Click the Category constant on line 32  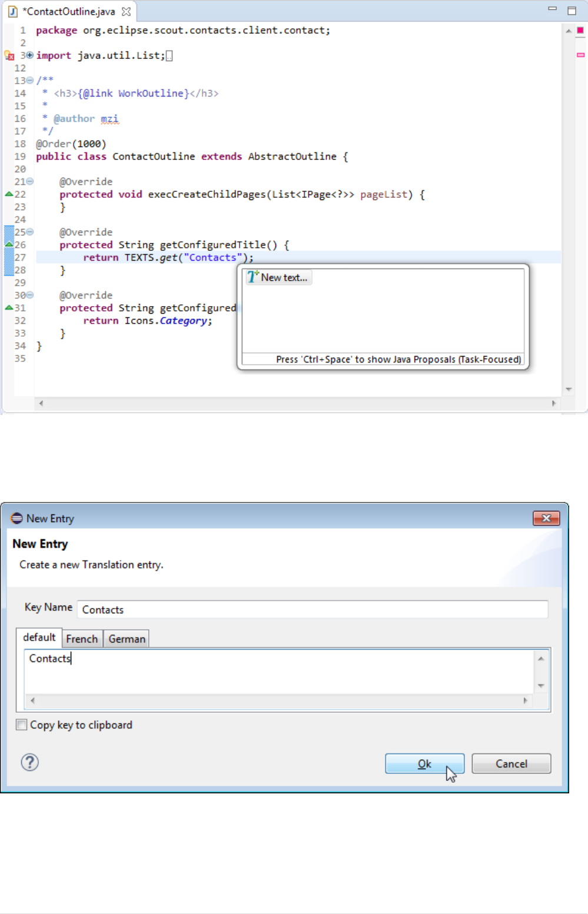click(x=183, y=321)
